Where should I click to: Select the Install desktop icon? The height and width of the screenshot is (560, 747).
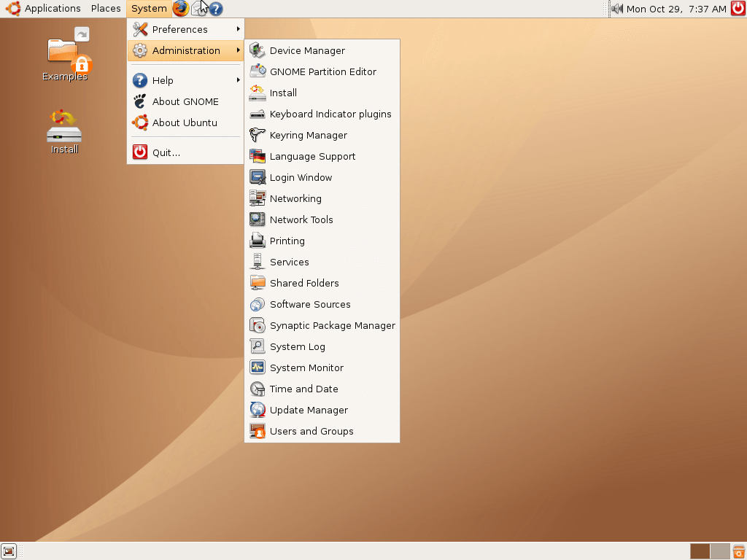coord(64,132)
